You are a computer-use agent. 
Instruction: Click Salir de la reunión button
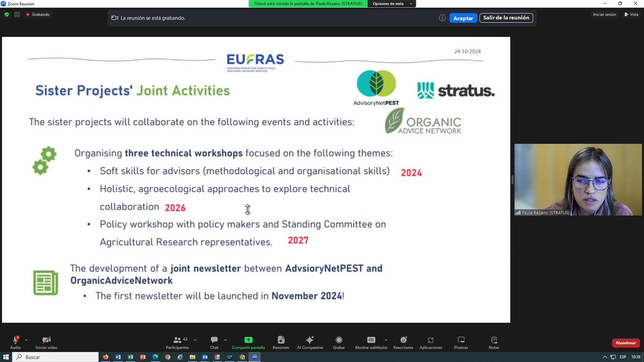506,18
